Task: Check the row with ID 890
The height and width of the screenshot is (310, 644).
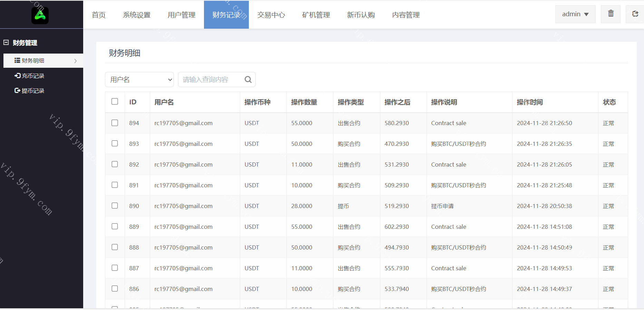Action: pyautogui.click(x=115, y=206)
